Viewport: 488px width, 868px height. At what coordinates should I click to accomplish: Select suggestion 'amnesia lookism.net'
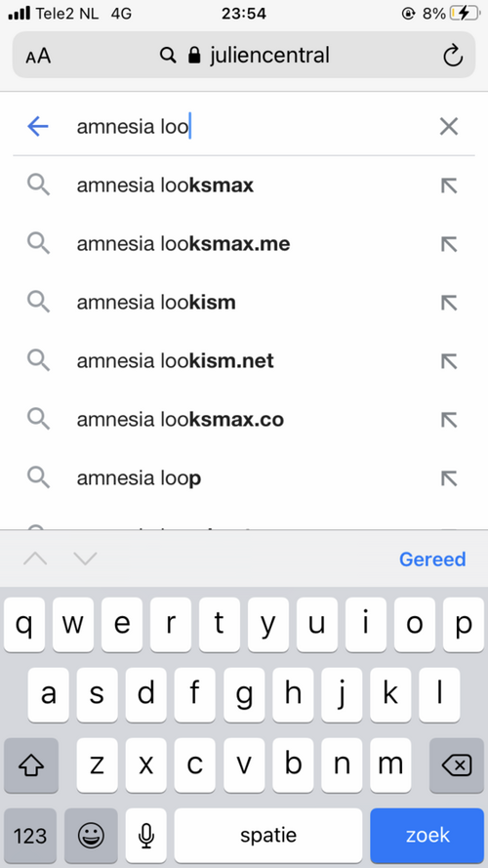coord(175,361)
